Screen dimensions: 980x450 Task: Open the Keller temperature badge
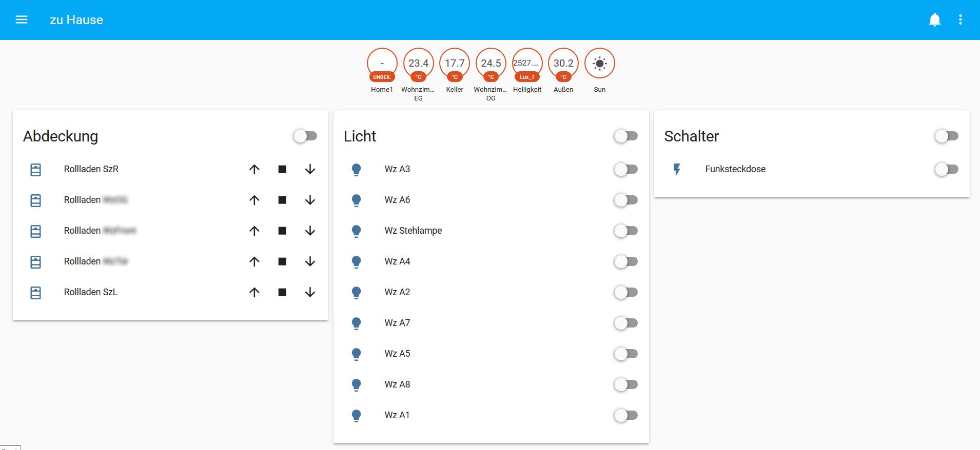pyautogui.click(x=455, y=64)
